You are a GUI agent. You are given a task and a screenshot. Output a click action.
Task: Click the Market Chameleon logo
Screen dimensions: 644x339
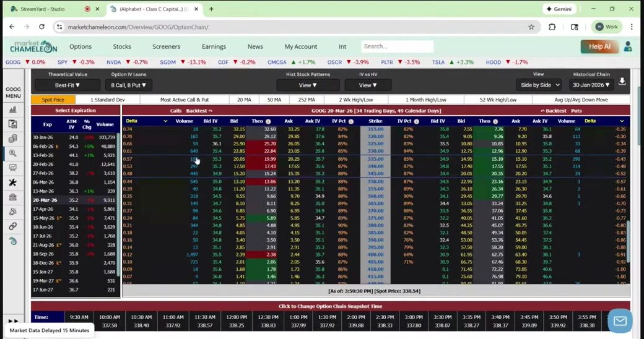[33, 46]
